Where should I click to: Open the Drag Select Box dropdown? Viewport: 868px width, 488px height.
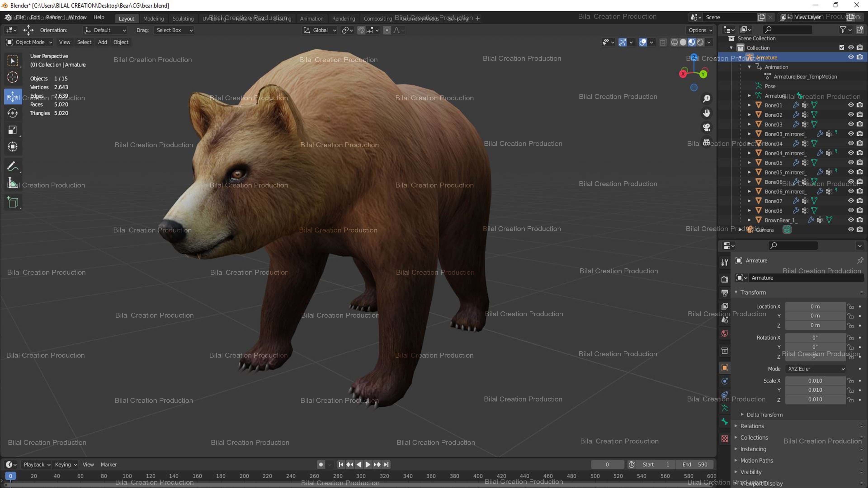coord(174,30)
